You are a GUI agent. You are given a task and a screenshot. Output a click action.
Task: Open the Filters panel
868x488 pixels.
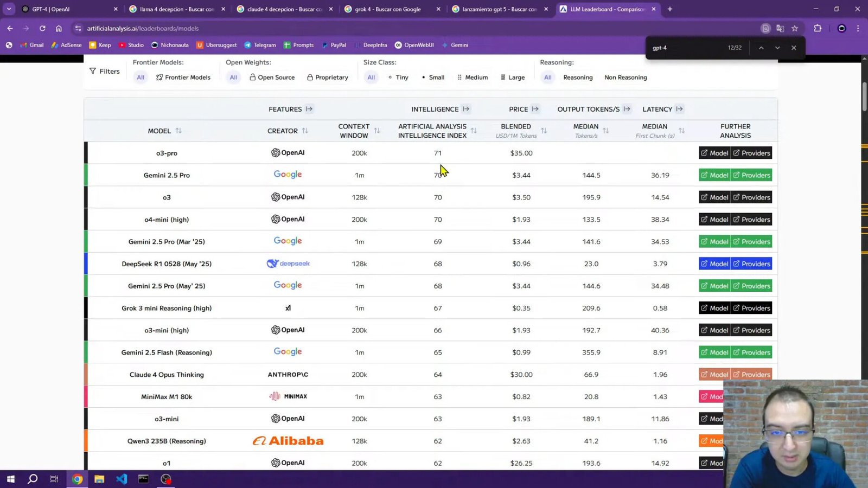click(x=105, y=71)
